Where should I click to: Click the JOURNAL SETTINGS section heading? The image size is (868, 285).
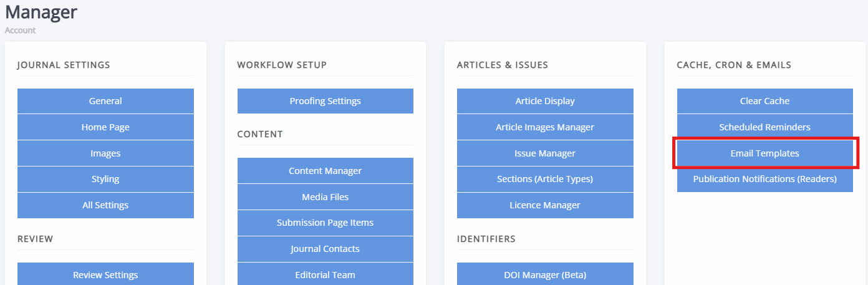[64, 65]
